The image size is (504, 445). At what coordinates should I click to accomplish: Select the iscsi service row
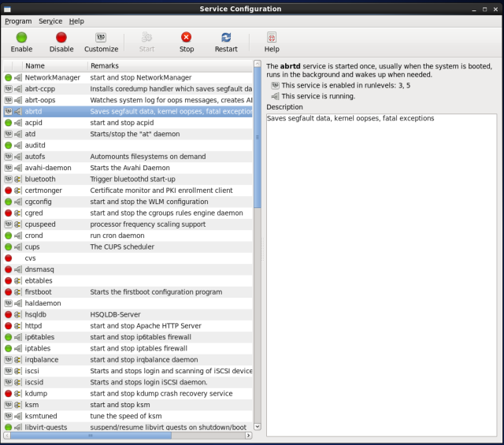[x=128, y=371]
